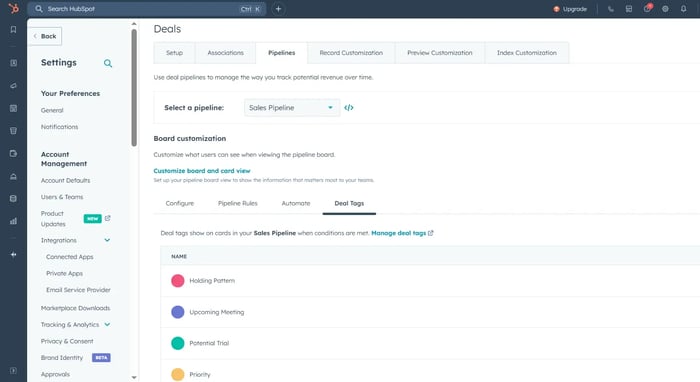Open Brand Identity settings
The height and width of the screenshot is (382, 700).
pyautogui.click(x=62, y=357)
